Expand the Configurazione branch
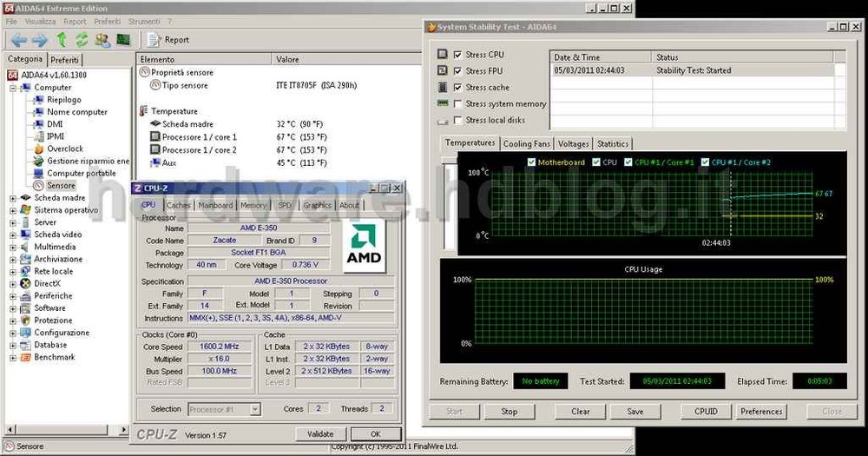The width and height of the screenshot is (868, 456). click(13, 333)
